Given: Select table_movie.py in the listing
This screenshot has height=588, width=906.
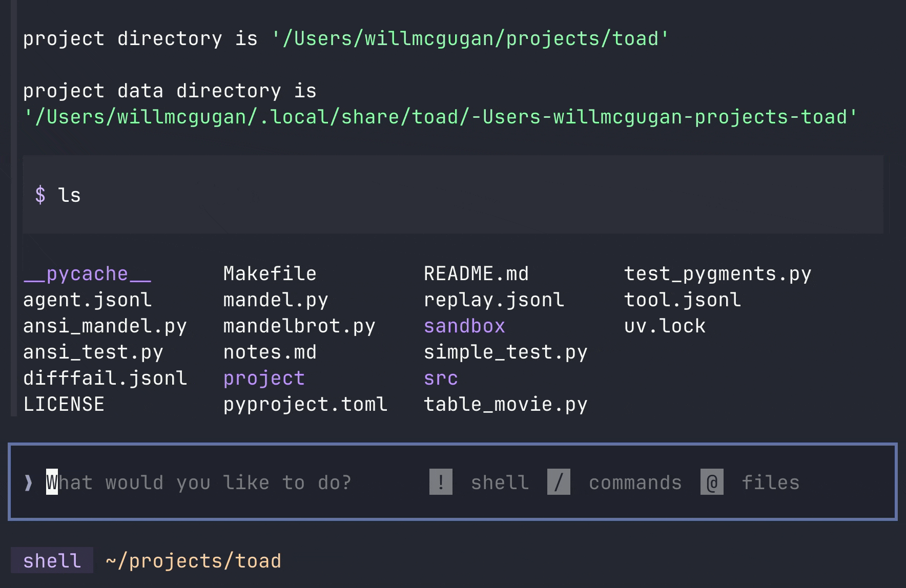Looking at the screenshot, I should 505,404.
